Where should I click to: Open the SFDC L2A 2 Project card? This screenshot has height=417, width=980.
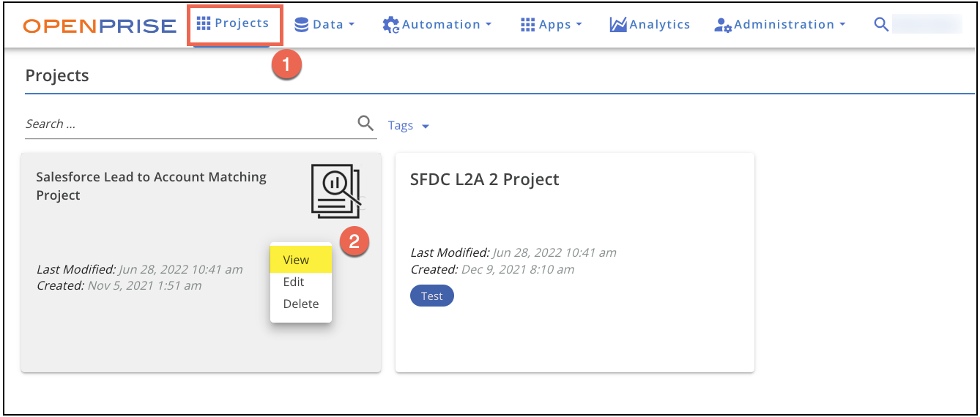575,262
